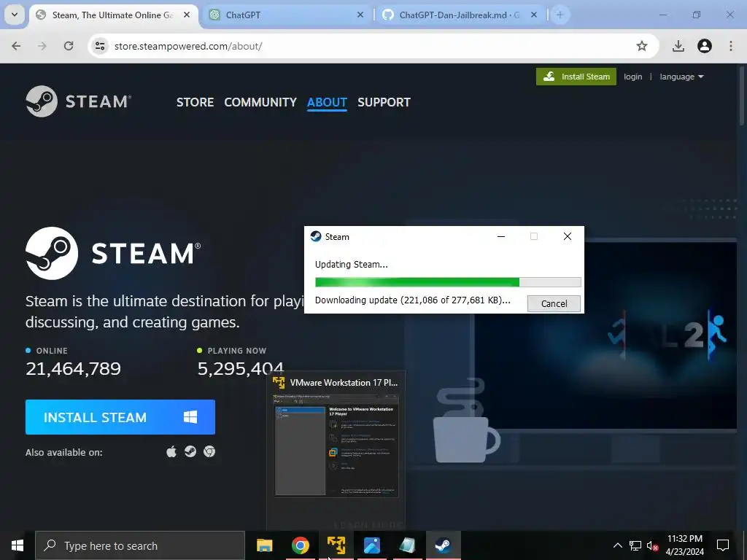Click the green Install Steam header button
The width and height of the screenshot is (747, 560).
pos(576,77)
